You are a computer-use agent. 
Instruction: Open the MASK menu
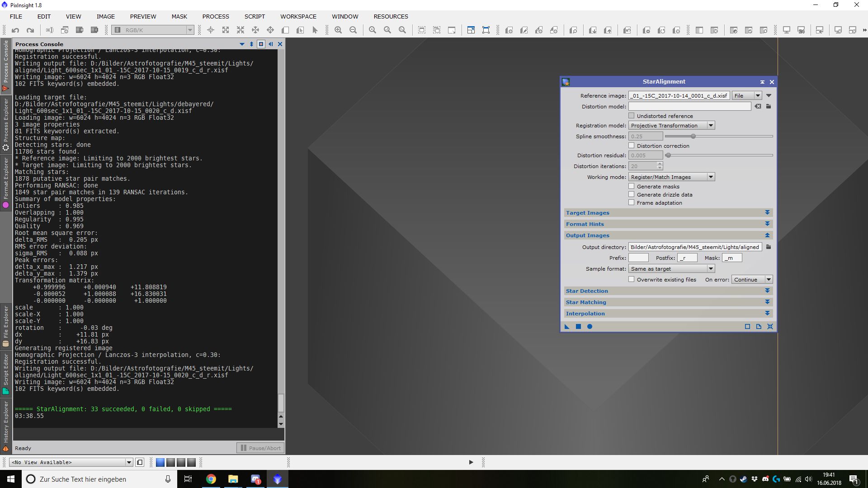tap(179, 16)
